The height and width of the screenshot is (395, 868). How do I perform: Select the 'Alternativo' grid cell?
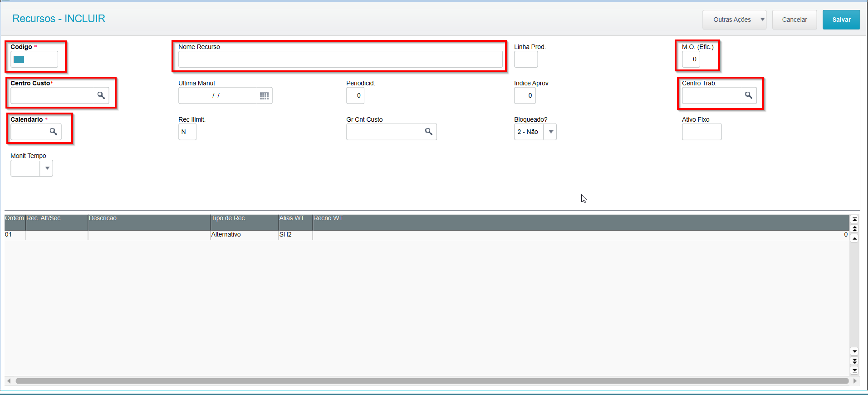pyautogui.click(x=244, y=235)
